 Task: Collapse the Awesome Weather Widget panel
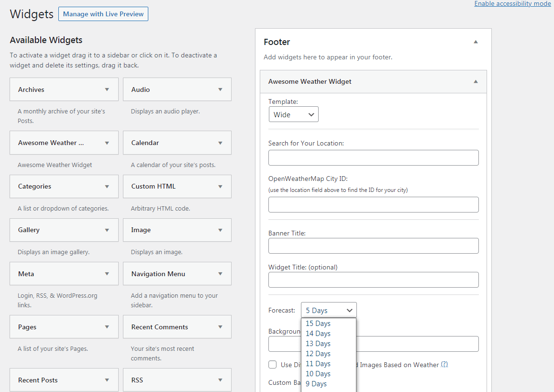click(476, 81)
